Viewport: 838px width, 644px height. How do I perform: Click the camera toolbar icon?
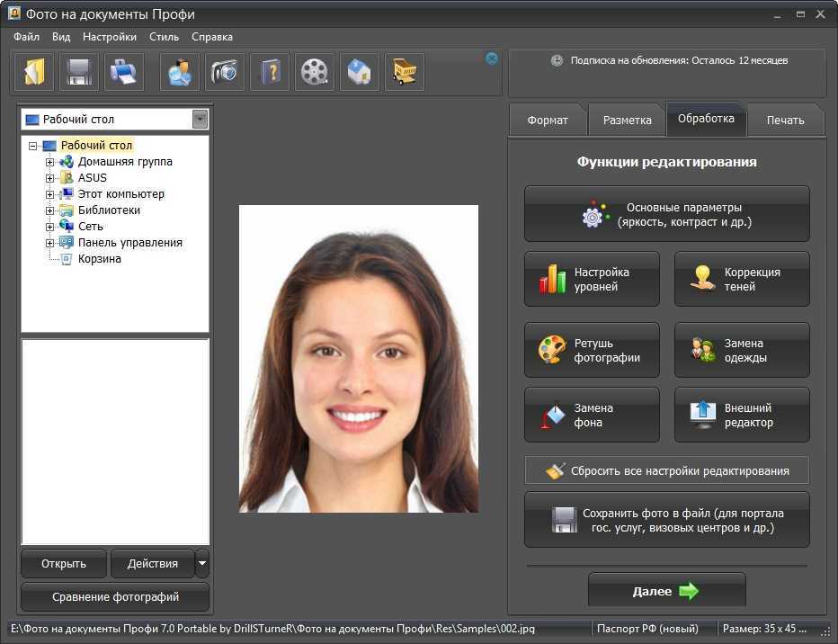pyautogui.click(x=225, y=72)
